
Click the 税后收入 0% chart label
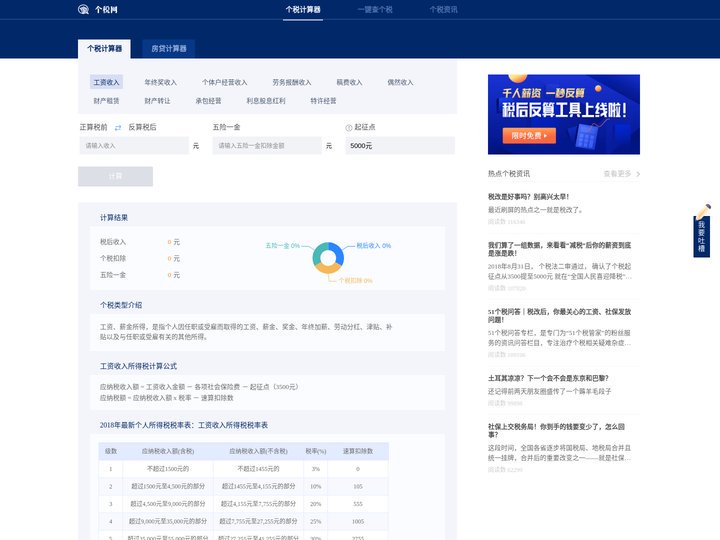374,246
